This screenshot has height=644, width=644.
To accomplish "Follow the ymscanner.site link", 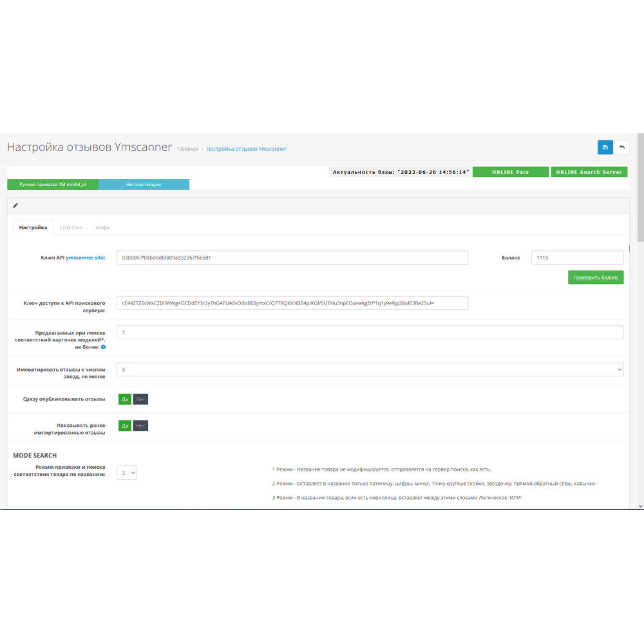I will [86, 258].
